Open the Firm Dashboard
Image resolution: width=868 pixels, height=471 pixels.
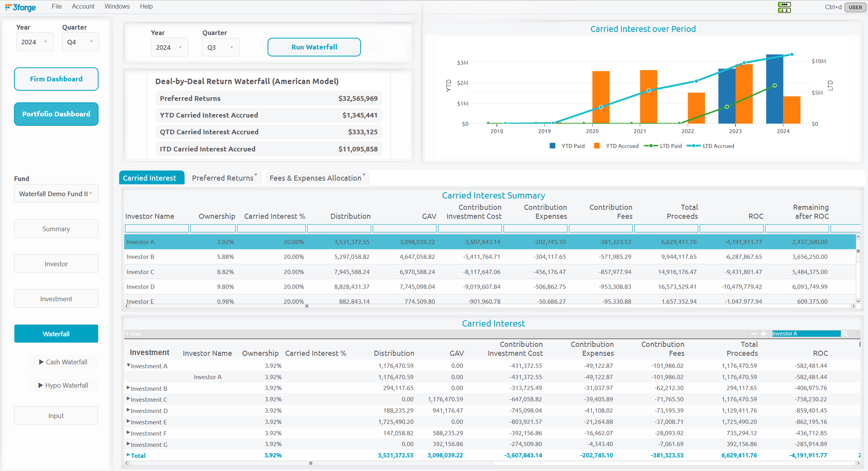coord(56,79)
